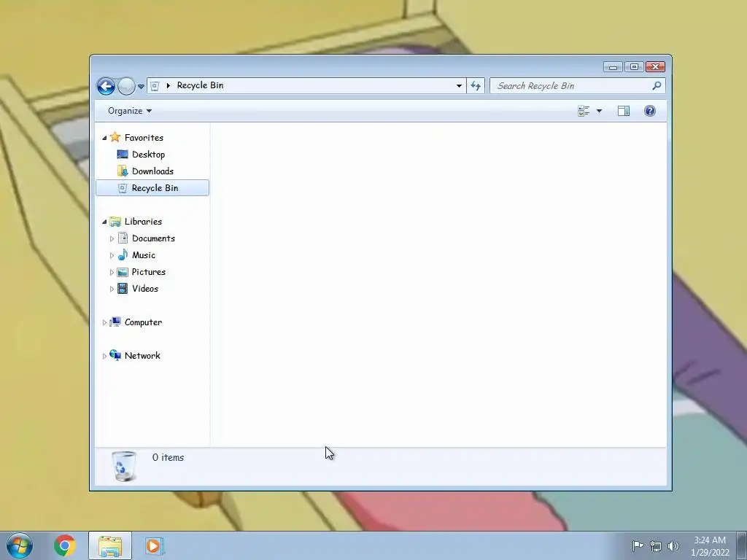Open the Music library
The width and height of the screenshot is (747, 560).
coord(144,254)
